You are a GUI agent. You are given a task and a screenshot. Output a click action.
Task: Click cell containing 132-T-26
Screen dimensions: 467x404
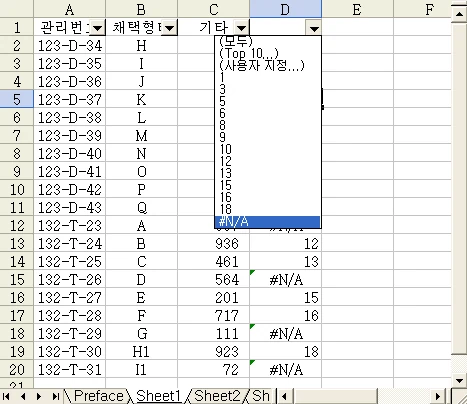[x=69, y=280]
